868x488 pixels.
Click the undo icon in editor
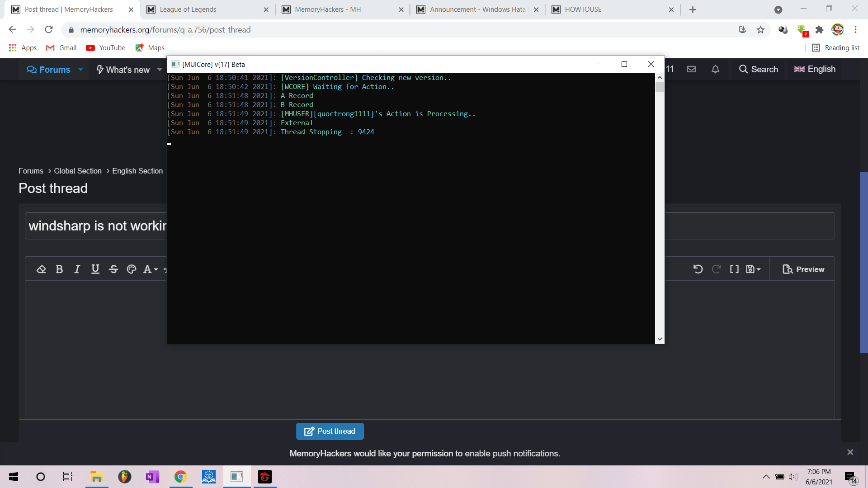point(698,269)
